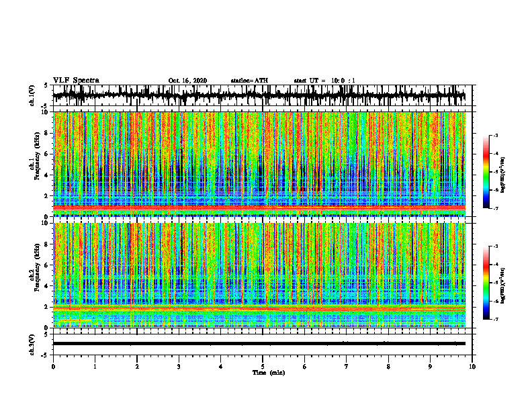Screen dimensions: 532x411
Task: Click the "-3" label on ch.1 color bar
Action: point(495,135)
